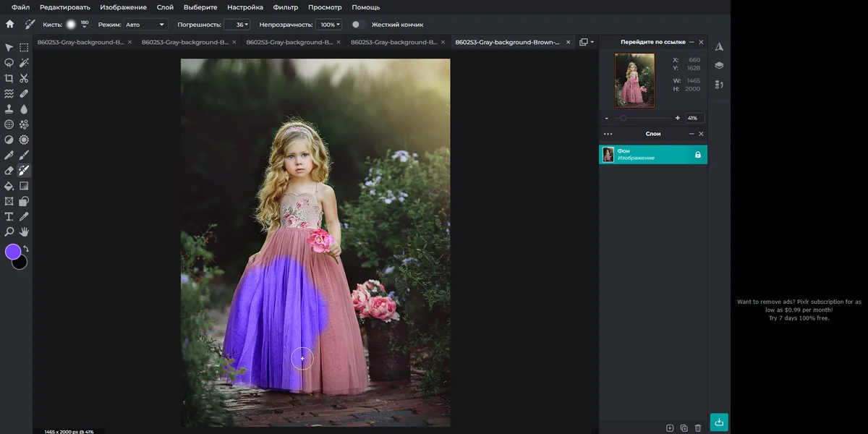This screenshot has width=868, height=434.
Task: Select the Zoom magnifier tool
Action: pyautogui.click(x=9, y=231)
